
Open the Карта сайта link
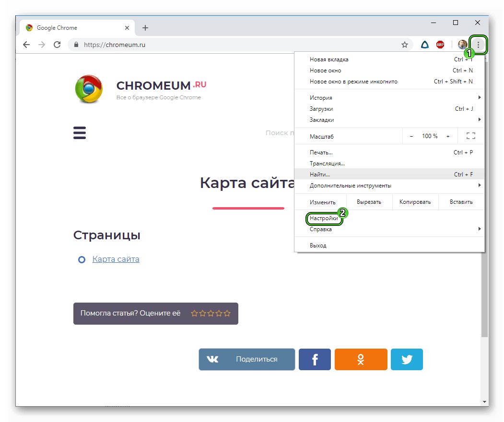pyautogui.click(x=116, y=259)
